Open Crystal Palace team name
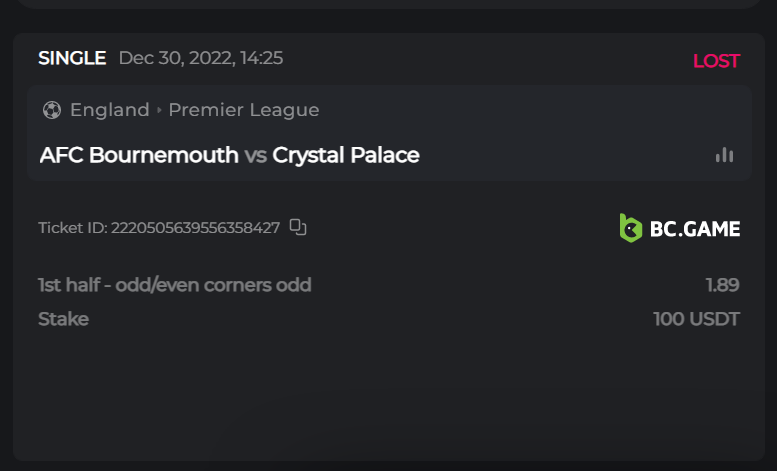This screenshot has width=777, height=471. point(346,155)
